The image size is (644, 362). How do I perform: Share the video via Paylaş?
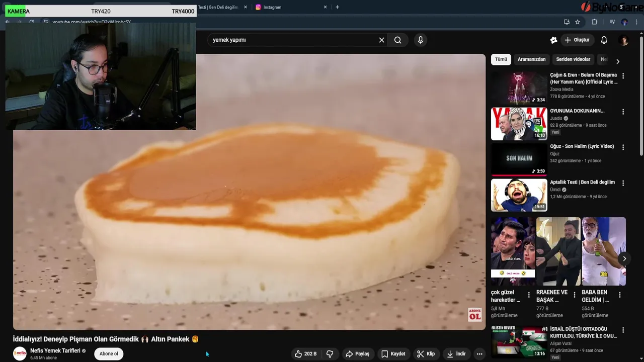357,354
